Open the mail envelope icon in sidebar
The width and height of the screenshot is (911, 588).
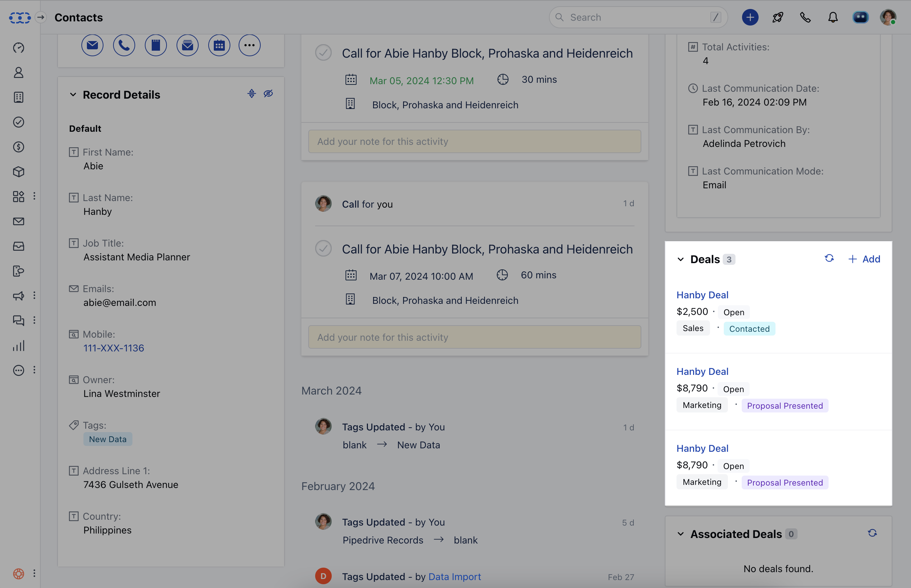(x=18, y=221)
